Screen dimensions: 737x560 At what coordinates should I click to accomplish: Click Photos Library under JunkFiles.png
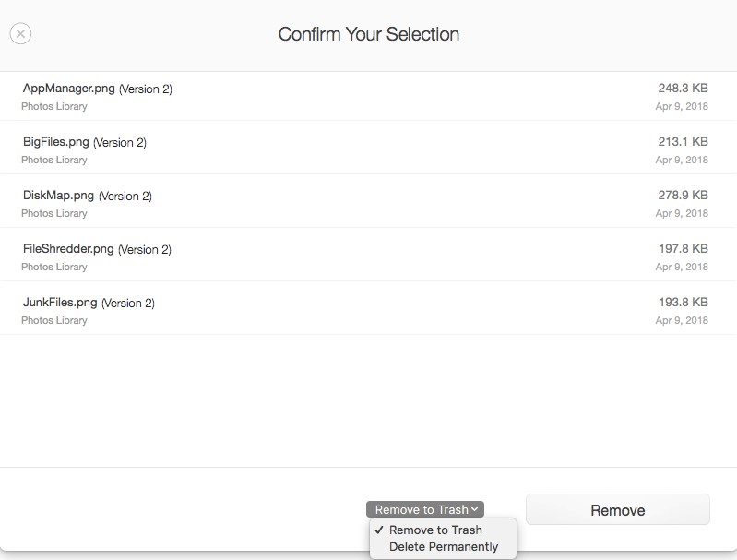54,320
